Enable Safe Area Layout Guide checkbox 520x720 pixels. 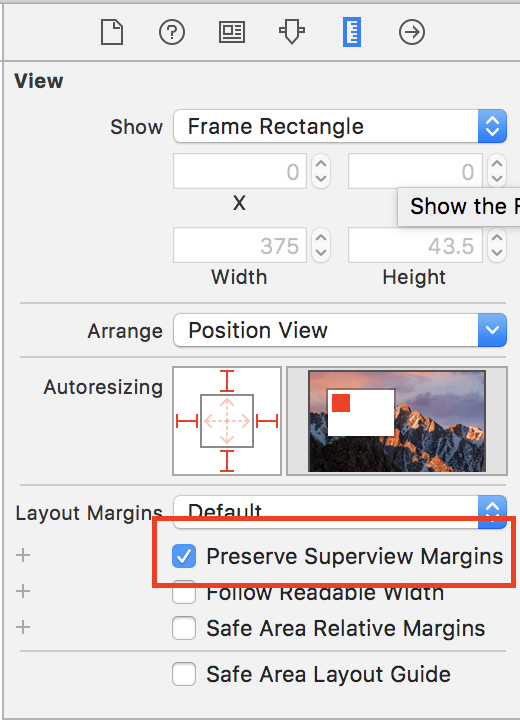(184, 674)
